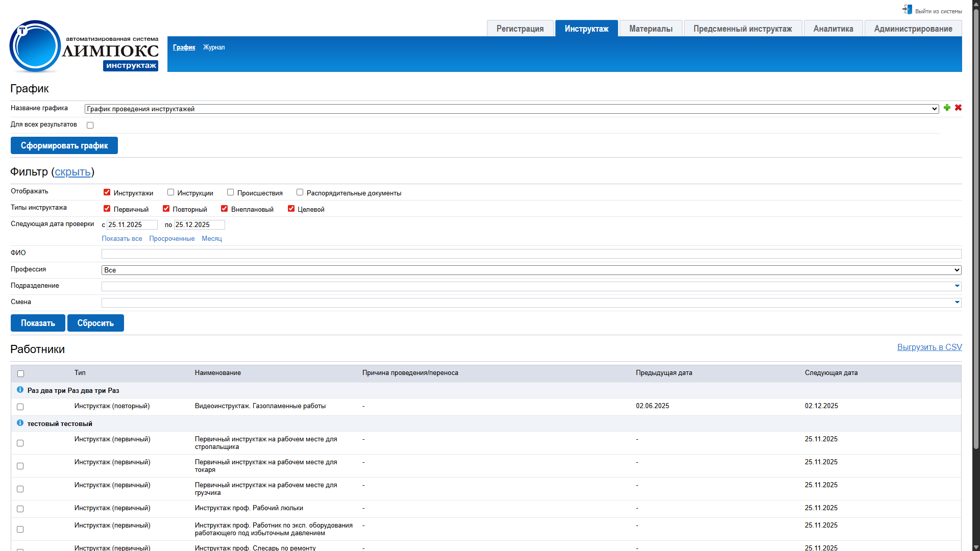Screen dimensions: 980x551
Task: Toggle the 'Для всех результатов' checkbox
Action: point(90,126)
